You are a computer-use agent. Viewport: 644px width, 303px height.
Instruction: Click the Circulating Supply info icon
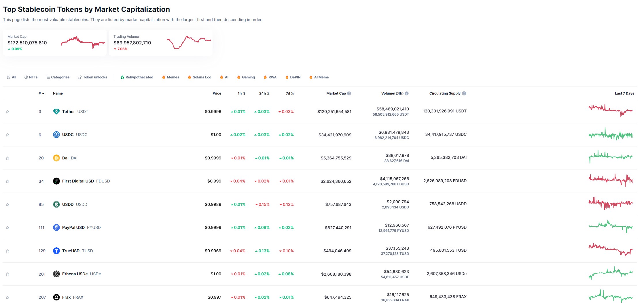pyautogui.click(x=464, y=93)
